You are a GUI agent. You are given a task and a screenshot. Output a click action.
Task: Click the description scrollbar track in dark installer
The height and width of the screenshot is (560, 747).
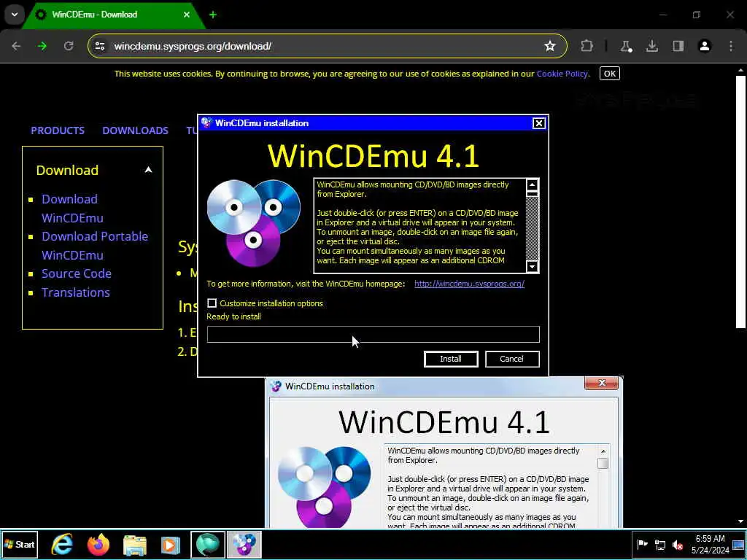click(532, 227)
